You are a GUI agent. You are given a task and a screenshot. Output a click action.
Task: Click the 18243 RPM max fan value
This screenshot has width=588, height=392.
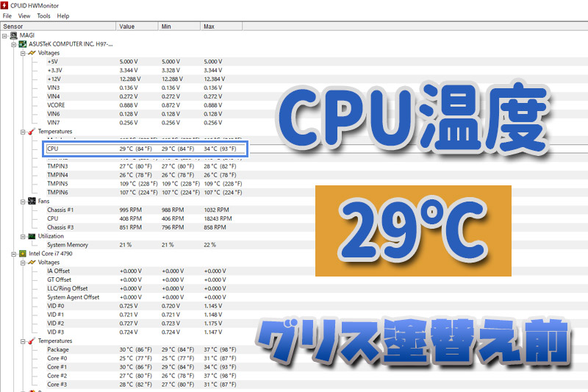(218, 218)
